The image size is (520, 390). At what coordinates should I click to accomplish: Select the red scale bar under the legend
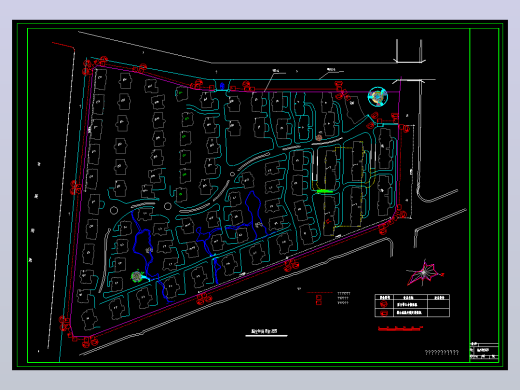(x=400, y=329)
